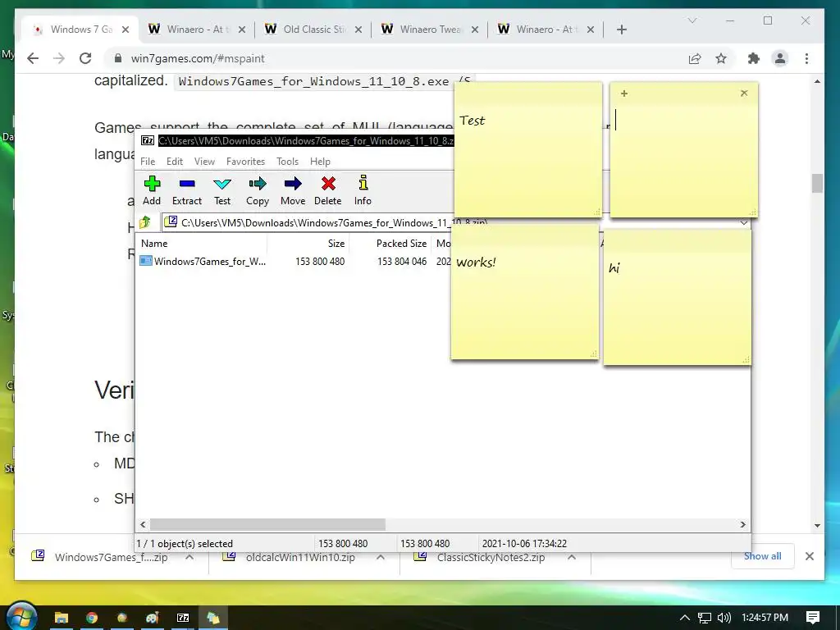
Task: Run the Test tool in 7-Zip toolbar
Action: point(221,190)
